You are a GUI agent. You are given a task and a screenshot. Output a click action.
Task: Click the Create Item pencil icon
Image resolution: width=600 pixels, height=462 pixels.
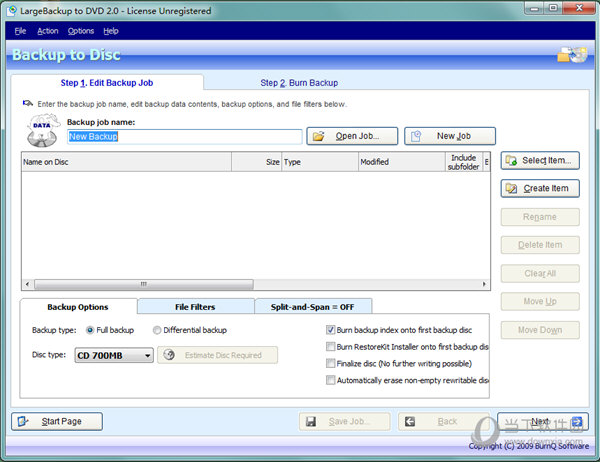(511, 188)
